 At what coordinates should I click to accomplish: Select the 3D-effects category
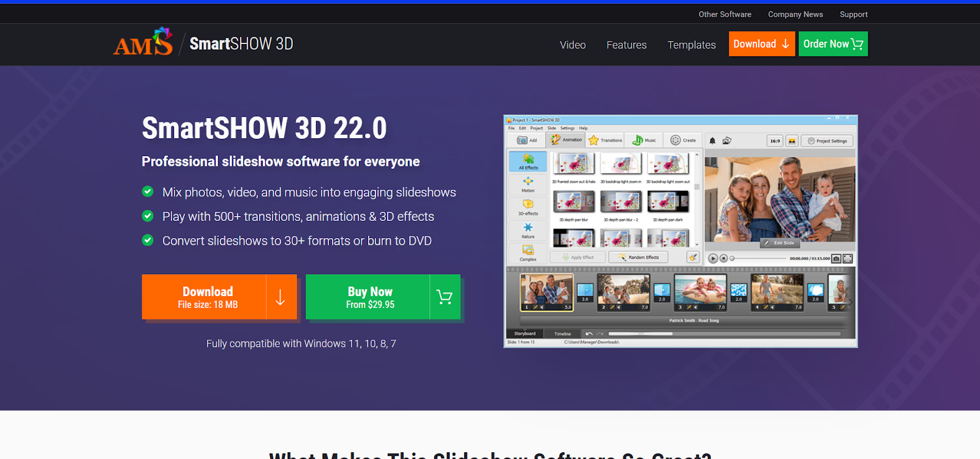coord(528,207)
